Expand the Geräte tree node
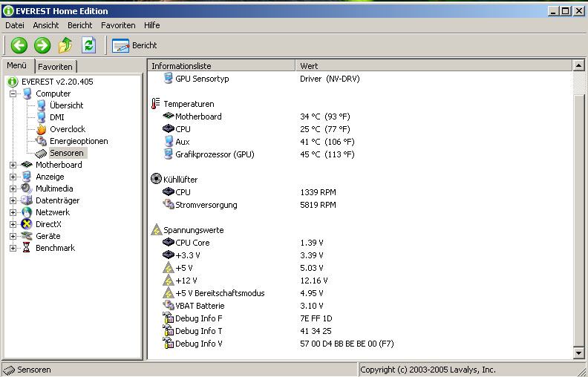This screenshot has height=377, width=588. pos(13,236)
